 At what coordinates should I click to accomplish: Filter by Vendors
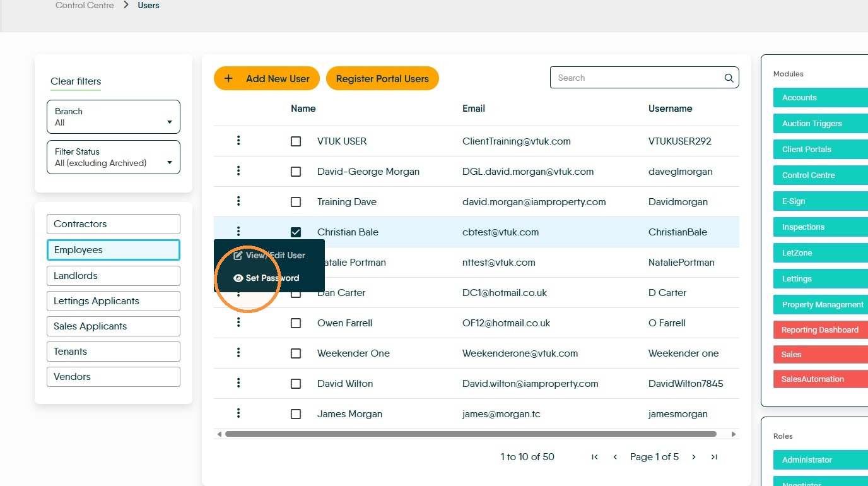[x=114, y=377]
